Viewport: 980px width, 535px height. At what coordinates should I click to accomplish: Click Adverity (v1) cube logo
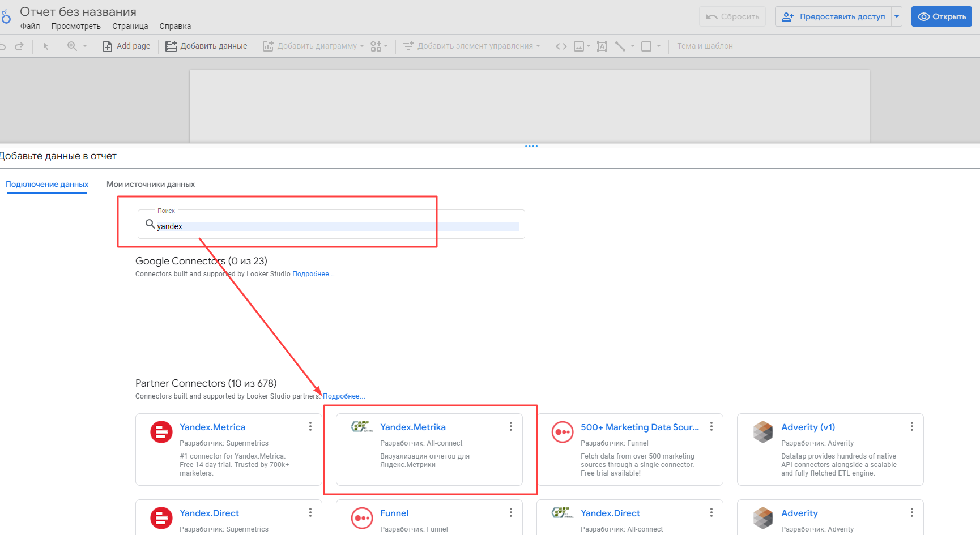763,432
